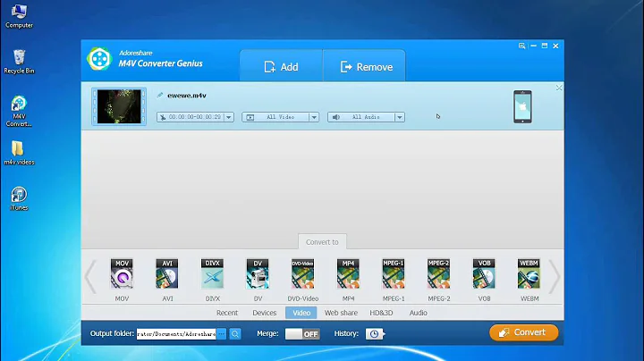The width and height of the screenshot is (644, 361).
Task: Expand the All Audio track dropdown
Action: tap(399, 117)
